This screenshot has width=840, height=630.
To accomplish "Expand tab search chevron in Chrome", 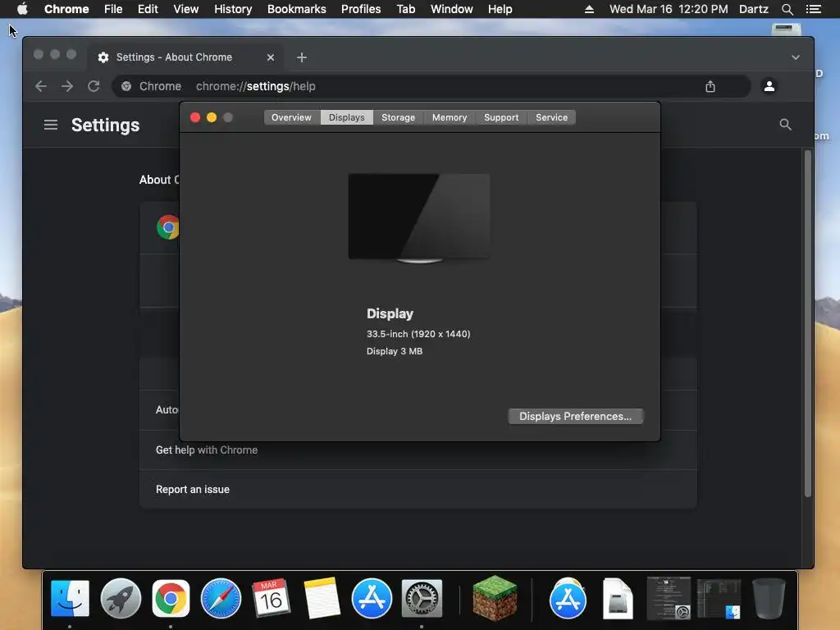I will [796, 57].
